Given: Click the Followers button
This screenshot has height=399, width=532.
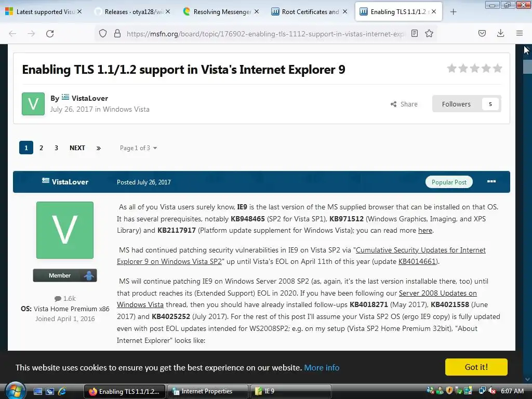Looking at the screenshot, I should tap(456, 104).
